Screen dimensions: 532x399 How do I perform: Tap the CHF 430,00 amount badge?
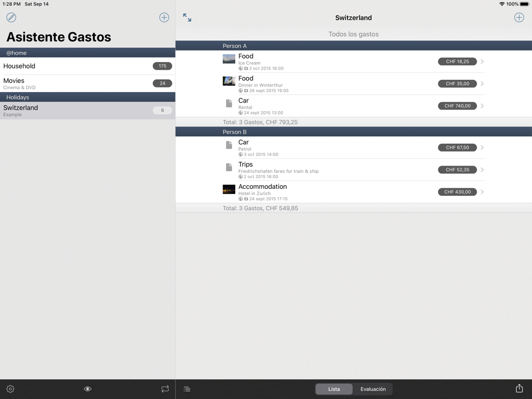(x=458, y=192)
